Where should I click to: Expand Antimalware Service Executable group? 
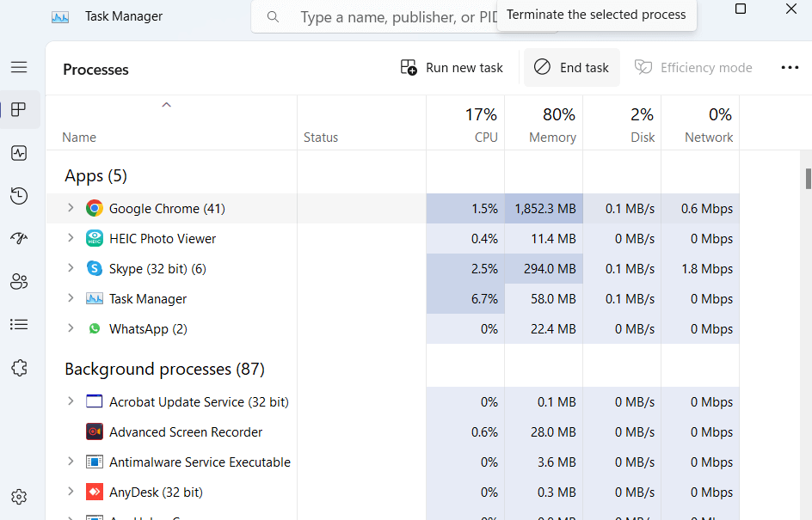click(71, 461)
